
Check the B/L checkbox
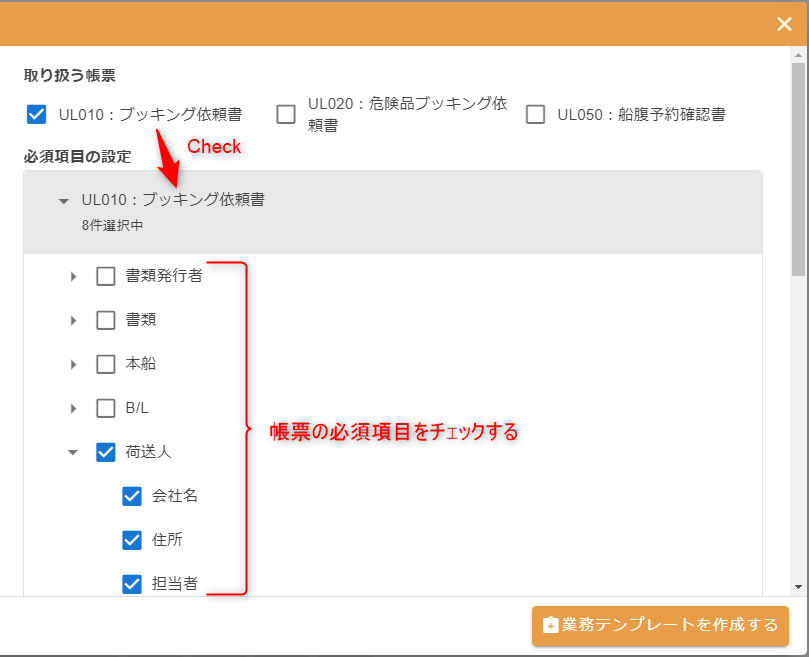point(106,409)
